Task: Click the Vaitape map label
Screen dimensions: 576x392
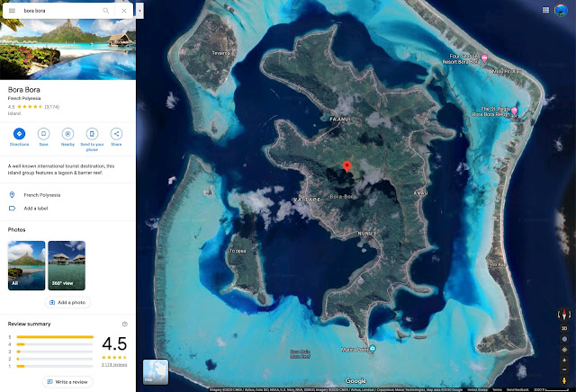Action: [307, 200]
